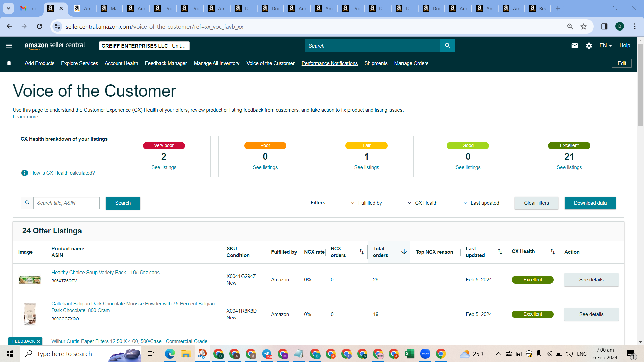Click Download data button

coord(590,203)
